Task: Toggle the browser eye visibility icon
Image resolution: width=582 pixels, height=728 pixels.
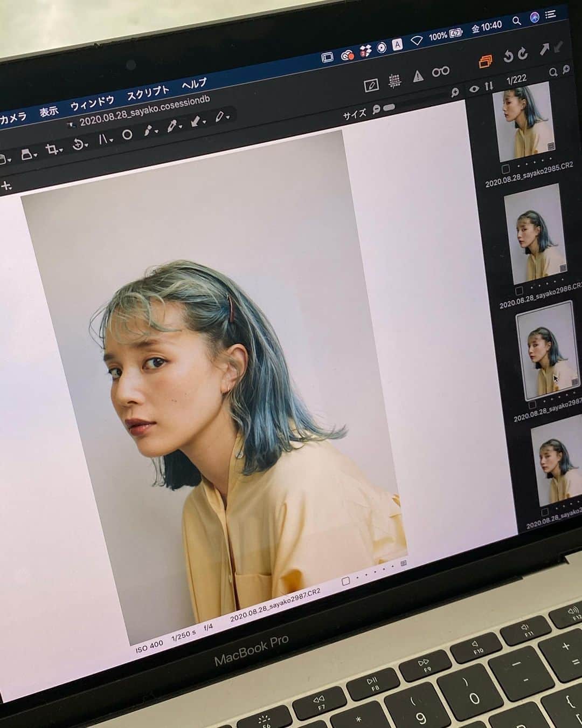Action: [x=474, y=89]
